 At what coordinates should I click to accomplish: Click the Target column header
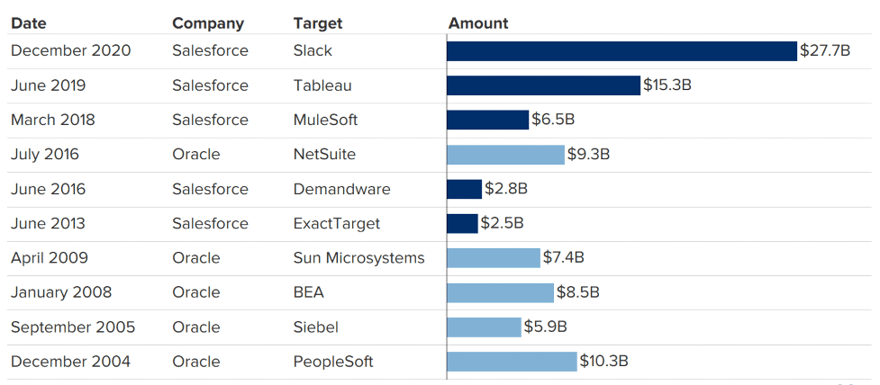pos(318,24)
